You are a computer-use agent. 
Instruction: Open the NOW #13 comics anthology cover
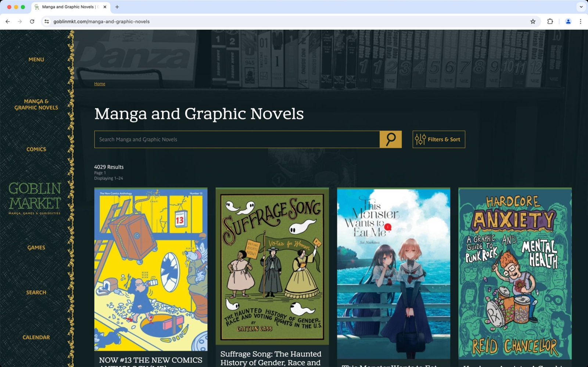click(151, 269)
